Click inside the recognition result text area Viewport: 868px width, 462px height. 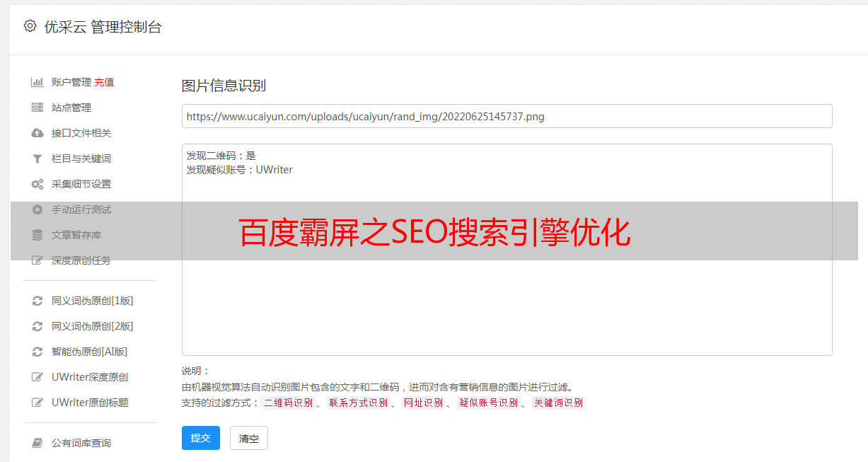507,250
